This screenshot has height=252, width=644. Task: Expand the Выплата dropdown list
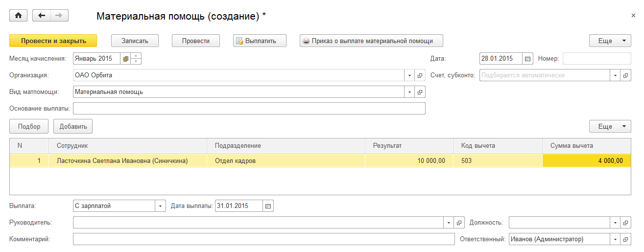click(160, 206)
